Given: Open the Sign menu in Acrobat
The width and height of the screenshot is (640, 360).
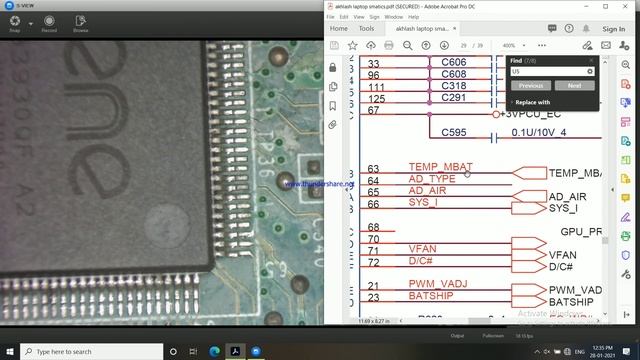Looking at the screenshot, I should tap(374, 17).
